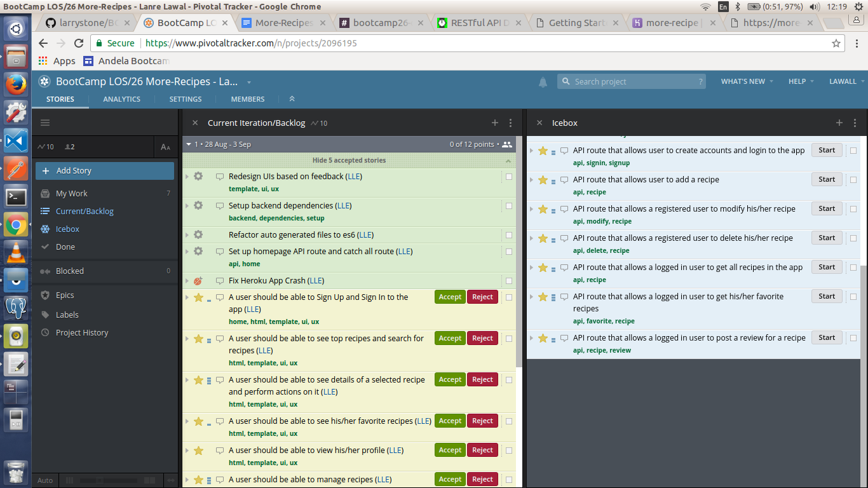Check the Icebox create accounts and login story box
868x488 pixels.
point(853,151)
